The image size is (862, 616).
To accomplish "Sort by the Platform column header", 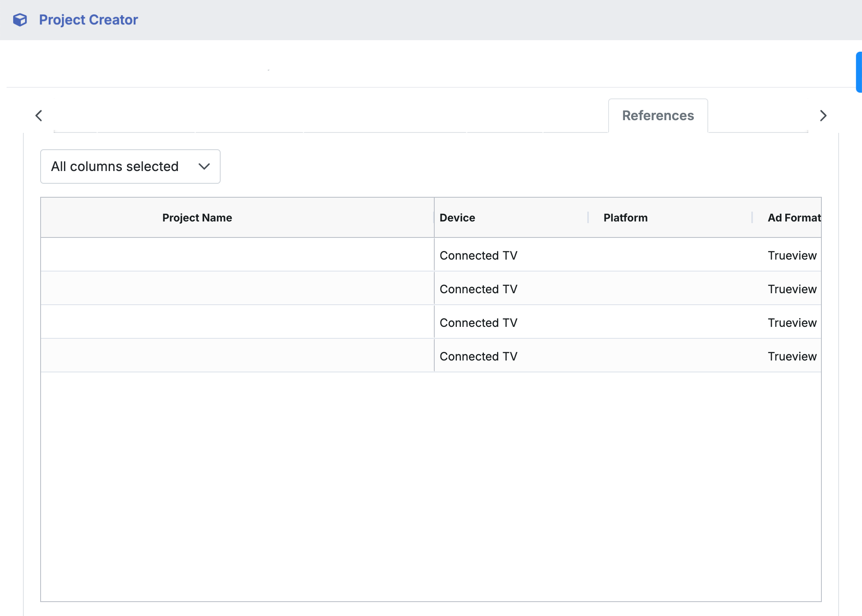I will click(625, 218).
